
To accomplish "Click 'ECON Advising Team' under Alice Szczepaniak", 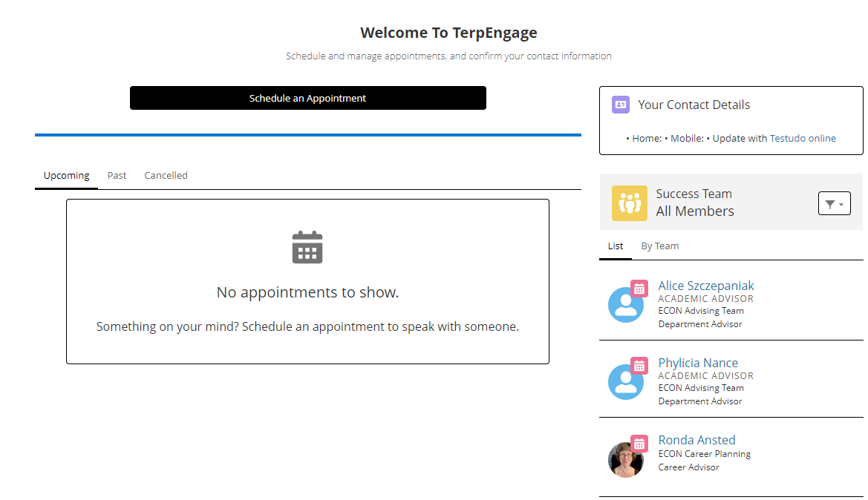I will (x=701, y=311).
